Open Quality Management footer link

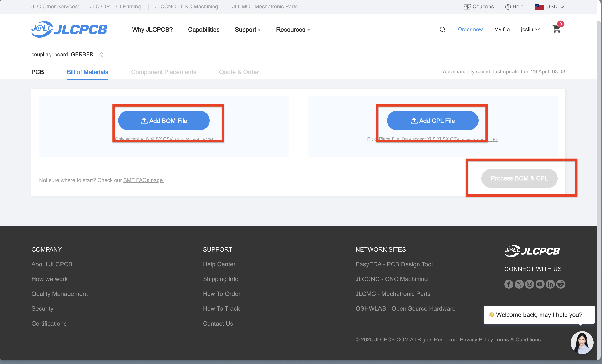point(59,294)
